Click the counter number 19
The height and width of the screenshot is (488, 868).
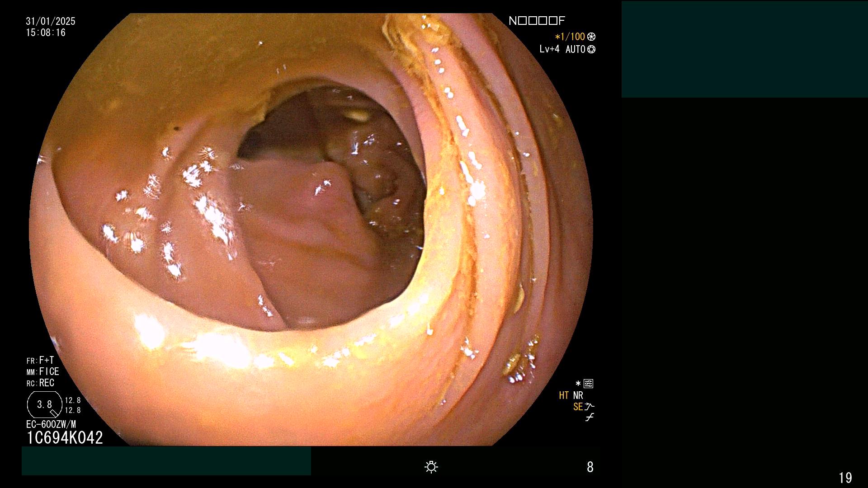(x=845, y=478)
